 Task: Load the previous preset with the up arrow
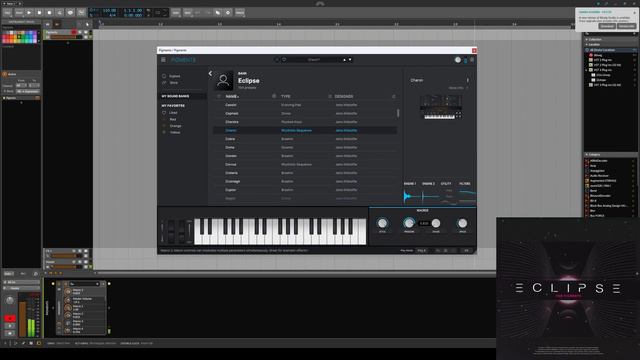tap(344, 60)
